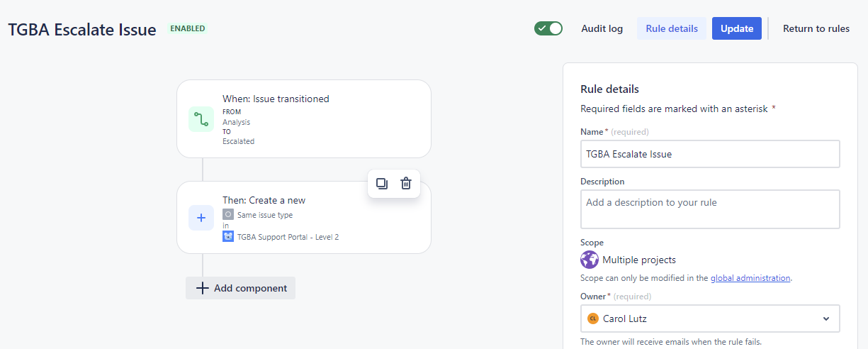Click the Multiple projects globe icon
This screenshot has width=868, height=349.
pos(590,260)
